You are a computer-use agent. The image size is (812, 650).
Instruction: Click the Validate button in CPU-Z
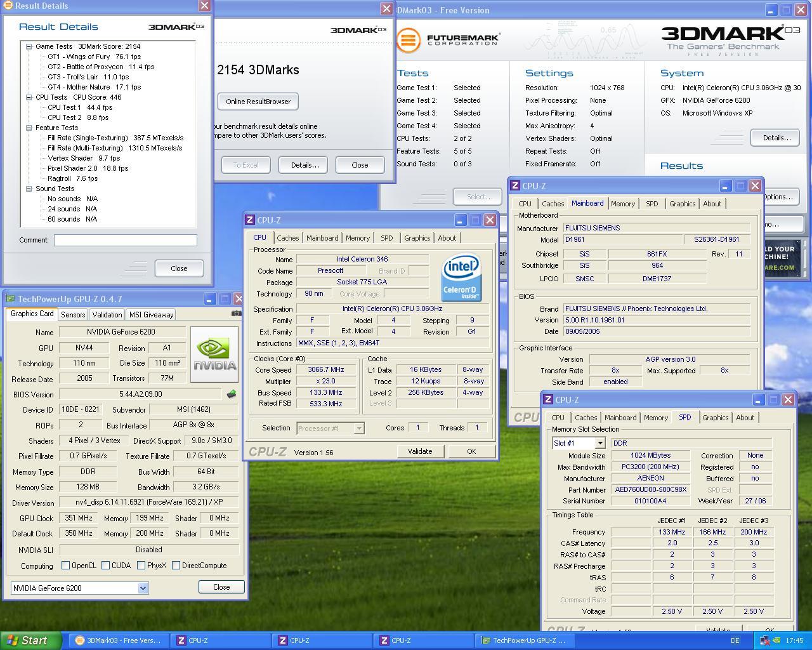pyautogui.click(x=420, y=451)
